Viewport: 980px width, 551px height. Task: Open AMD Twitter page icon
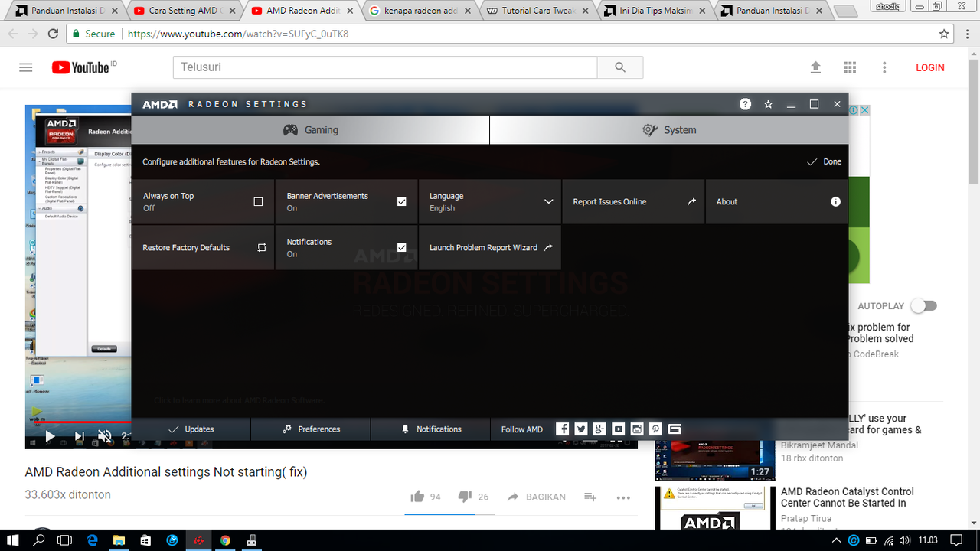tap(581, 429)
